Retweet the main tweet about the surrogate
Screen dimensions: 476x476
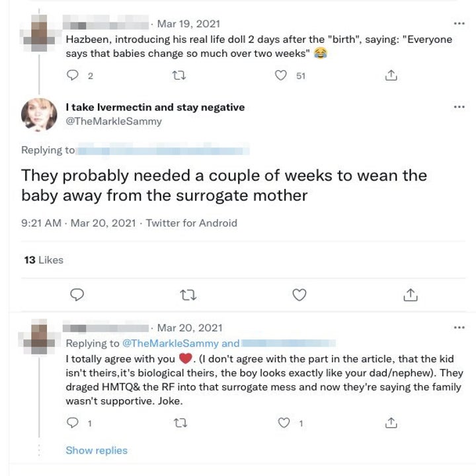click(188, 295)
